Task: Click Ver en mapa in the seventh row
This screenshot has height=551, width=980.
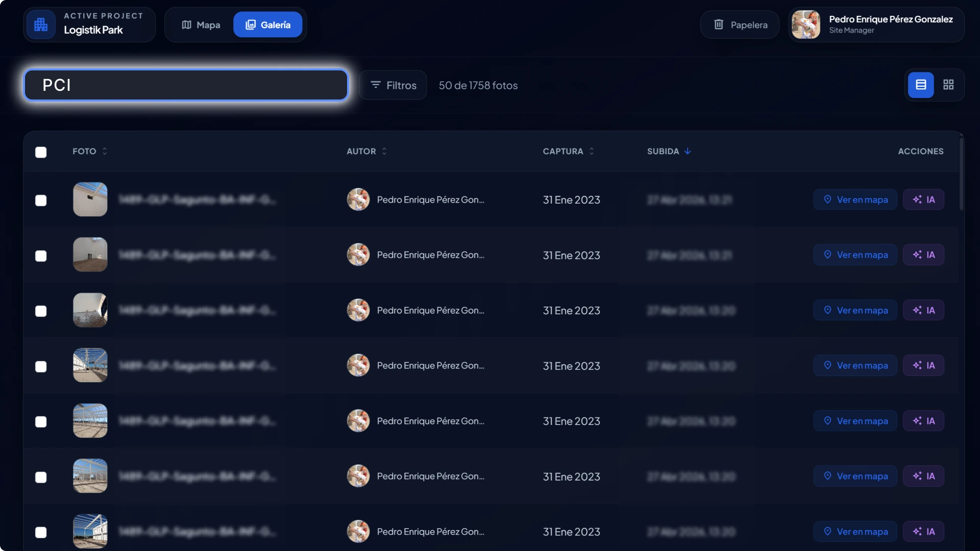Action: click(x=855, y=532)
